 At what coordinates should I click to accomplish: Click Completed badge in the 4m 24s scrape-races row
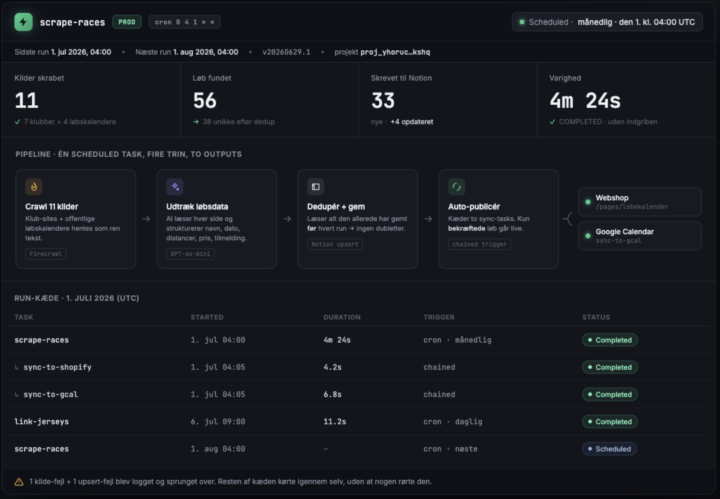610,340
